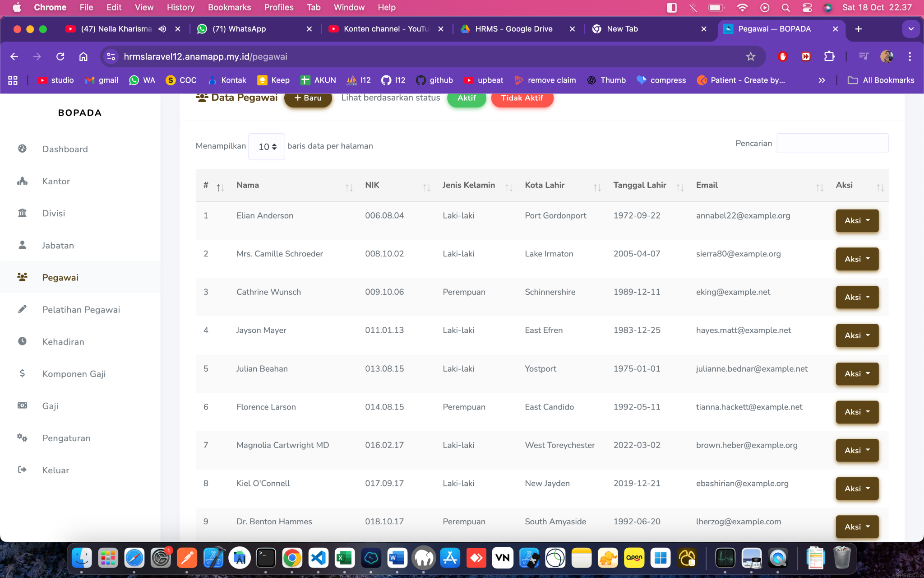Expand the Aksi dropdown for Jayson Mayer

pos(857,336)
